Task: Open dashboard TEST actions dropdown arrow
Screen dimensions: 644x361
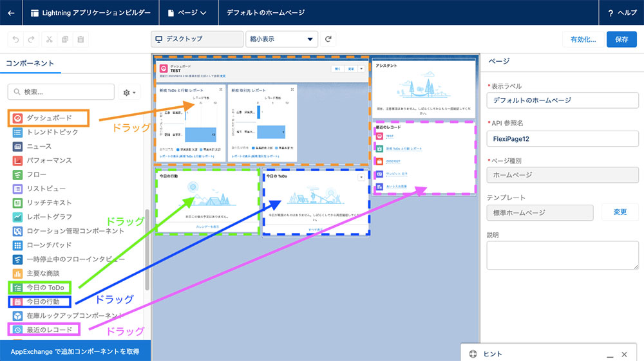Action: coord(361,69)
